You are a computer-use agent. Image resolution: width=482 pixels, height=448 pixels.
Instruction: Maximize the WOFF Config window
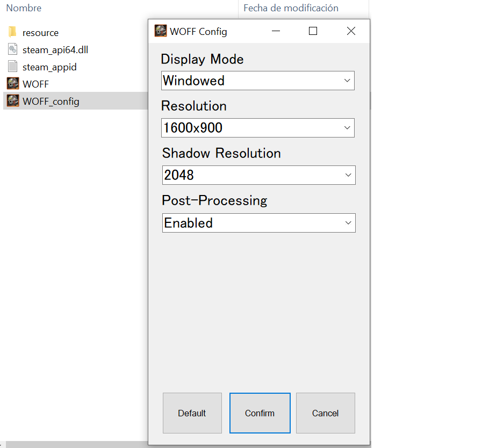(x=313, y=31)
